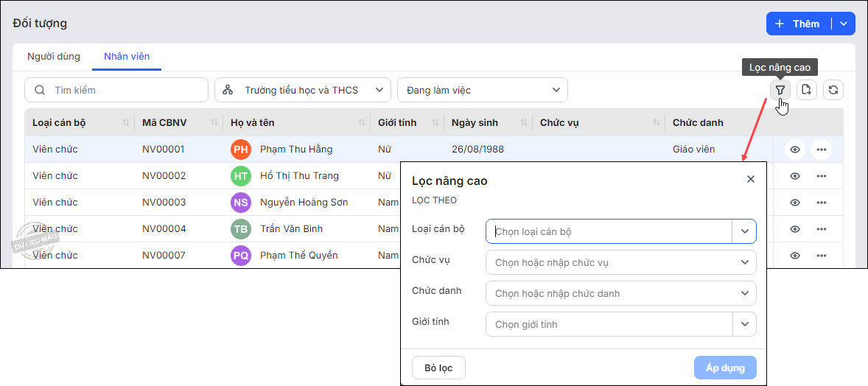Close the Lọc nâng cao dialog
Viewport: 868px width, 386px height.
750,179
